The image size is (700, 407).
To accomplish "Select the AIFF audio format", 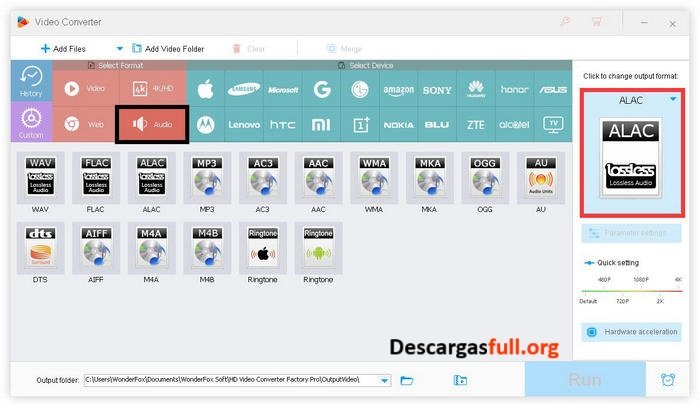I will pyautogui.click(x=96, y=248).
